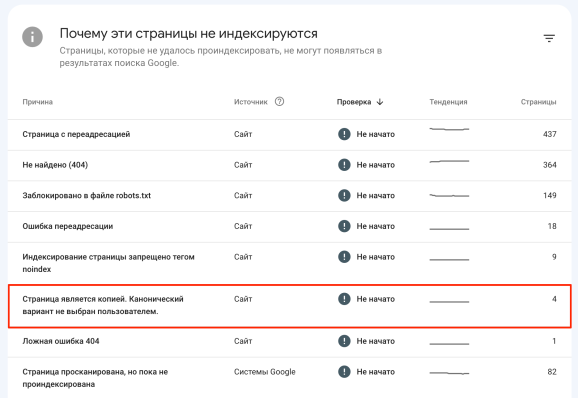The width and height of the screenshot is (578, 398).
Task: Click Сайт in Не найдено (404) row
Action: click(x=243, y=165)
